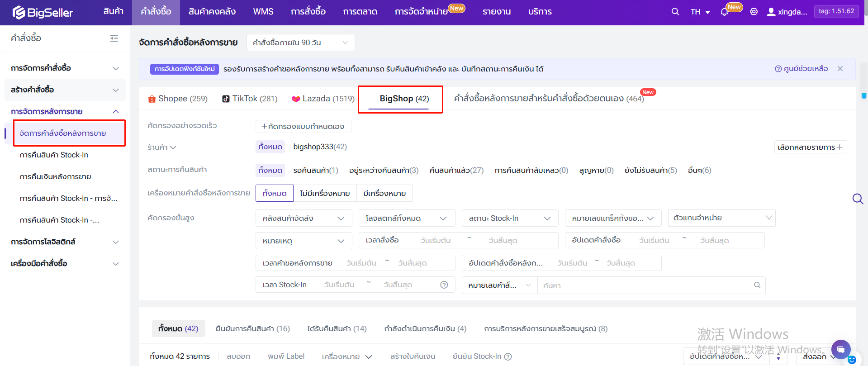Image resolution: width=868 pixels, height=366 pixels.
Task: Filter by waiting-for-return status
Action: [315, 170]
